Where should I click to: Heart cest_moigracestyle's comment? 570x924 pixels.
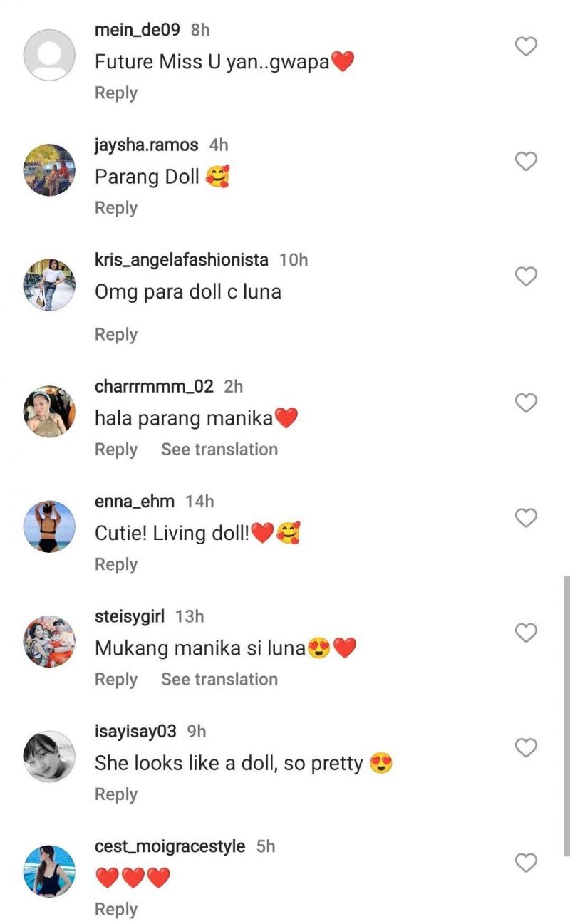[526, 863]
